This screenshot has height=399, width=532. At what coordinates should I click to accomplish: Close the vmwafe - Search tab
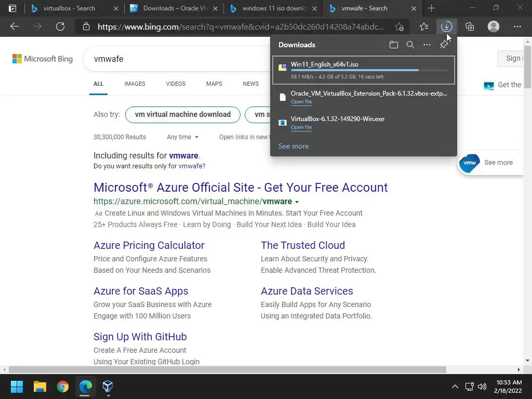click(414, 8)
